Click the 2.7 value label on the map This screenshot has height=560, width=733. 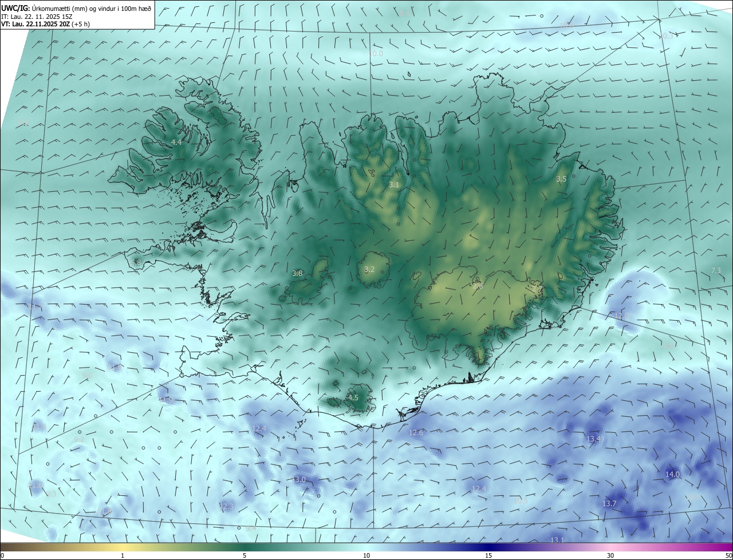tap(537, 289)
